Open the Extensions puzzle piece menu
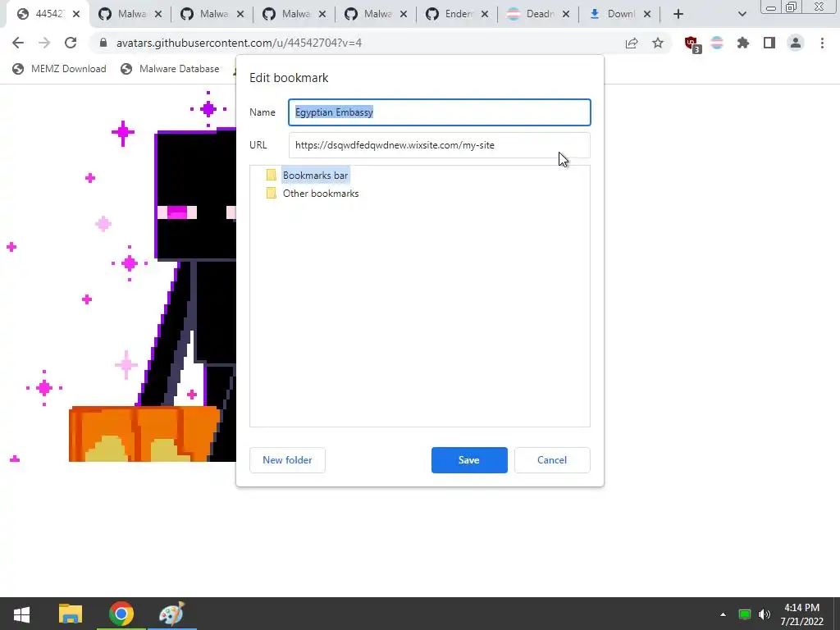The image size is (840, 630). 743,43
